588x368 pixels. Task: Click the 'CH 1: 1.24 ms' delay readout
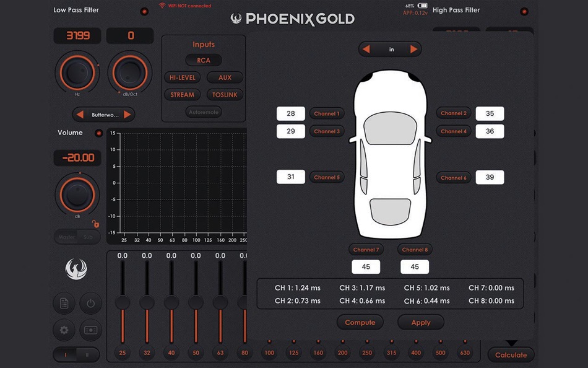(297, 287)
